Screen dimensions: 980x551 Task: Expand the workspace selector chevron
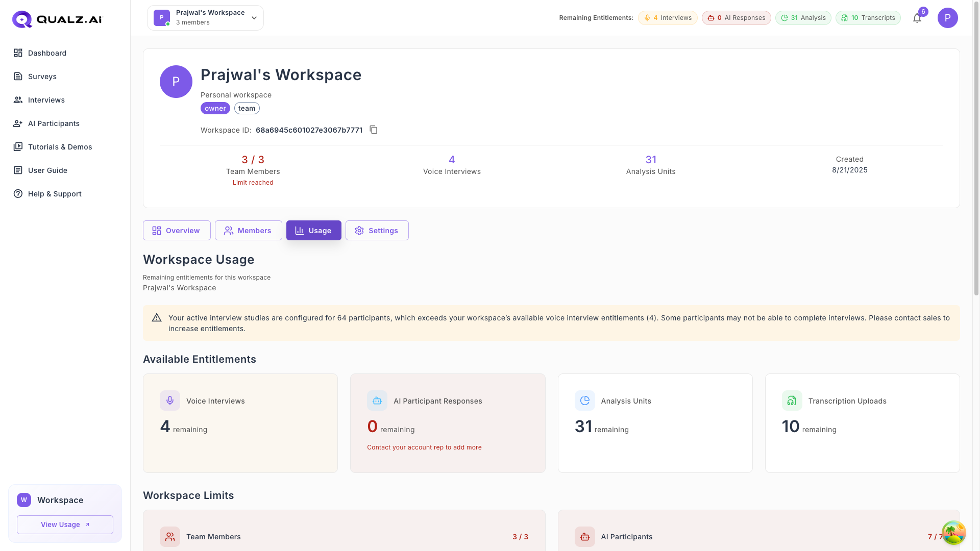(x=254, y=17)
